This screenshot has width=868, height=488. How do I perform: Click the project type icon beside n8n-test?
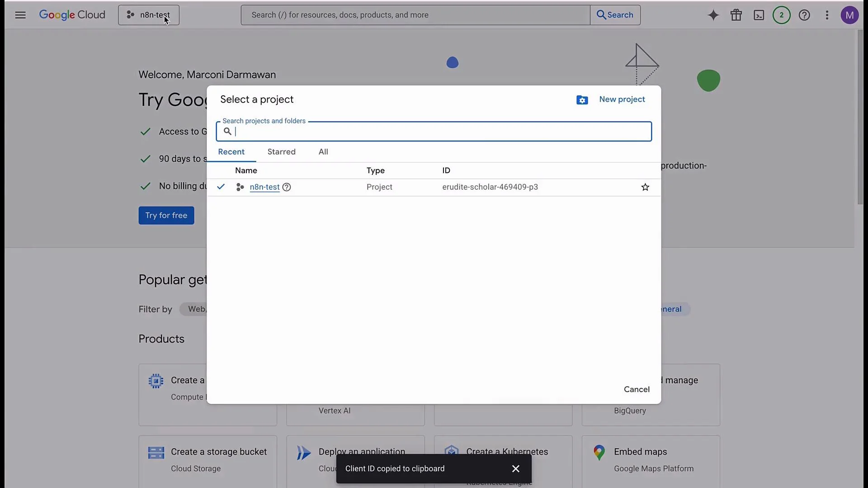coord(240,187)
